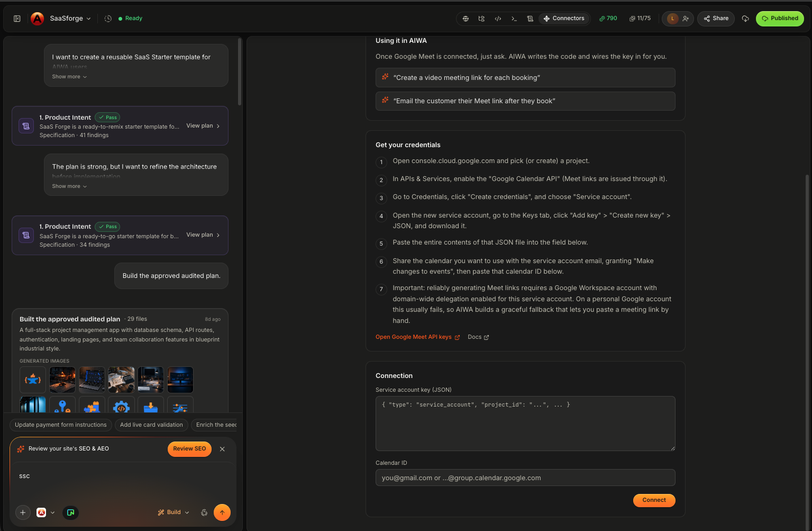Use the 'Create a video meeting link' prompt

coord(525,78)
